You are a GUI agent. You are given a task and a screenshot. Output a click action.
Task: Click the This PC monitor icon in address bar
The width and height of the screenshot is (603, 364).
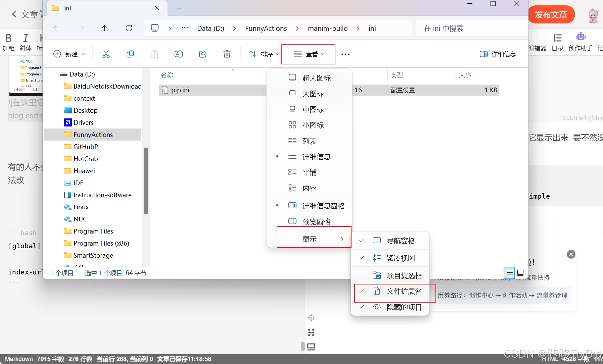[x=155, y=28]
